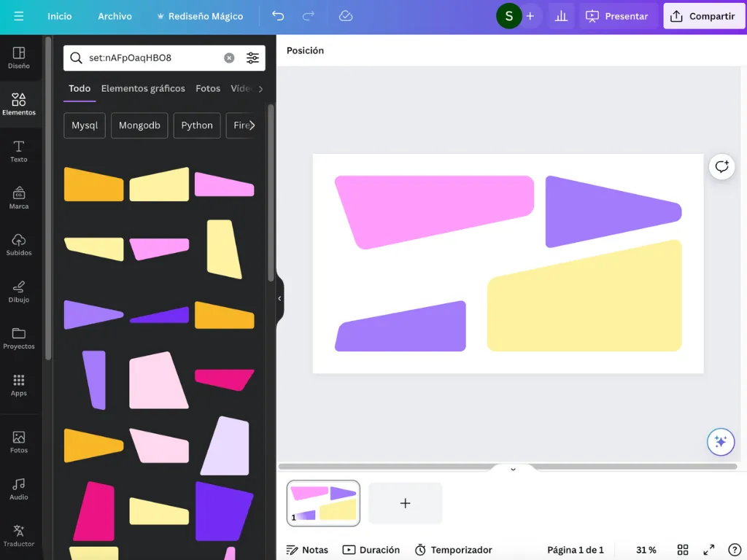Open the Marca brand kit panel
This screenshot has width=747, height=560.
(19, 198)
